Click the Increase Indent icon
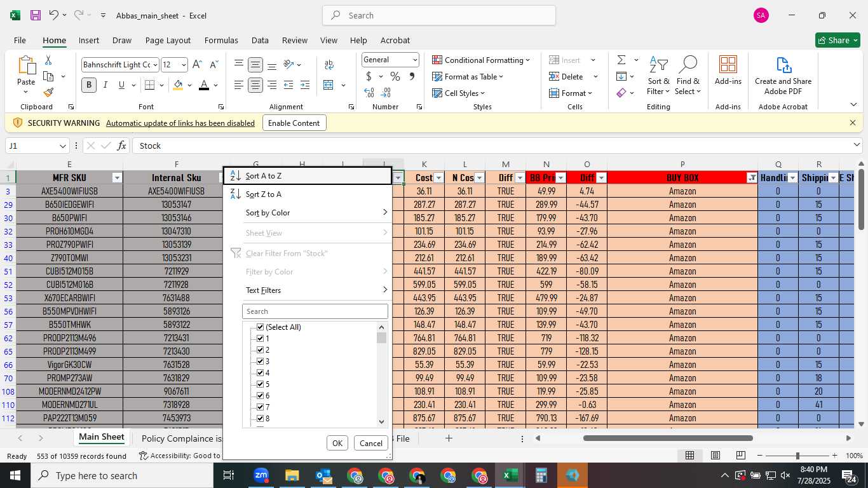Viewport: 868px width, 488px height. 305,85
